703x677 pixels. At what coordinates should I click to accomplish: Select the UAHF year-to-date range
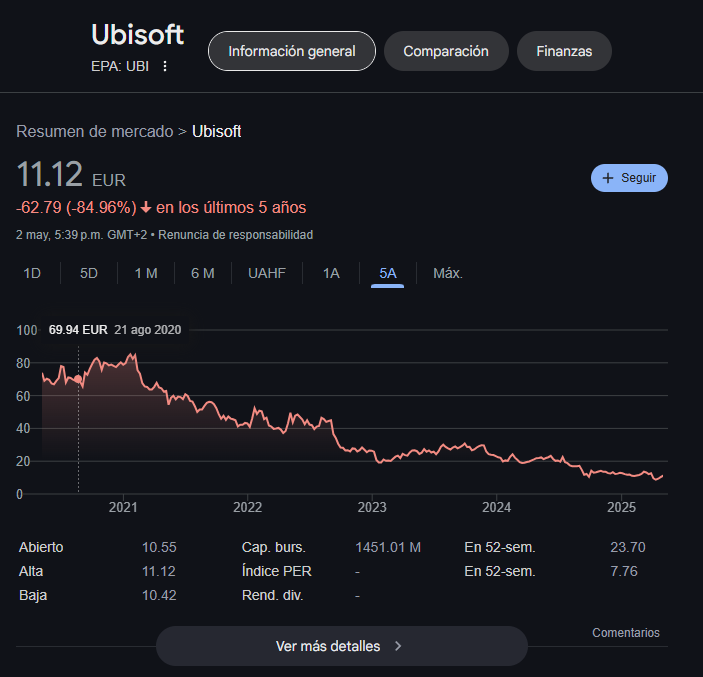click(267, 273)
